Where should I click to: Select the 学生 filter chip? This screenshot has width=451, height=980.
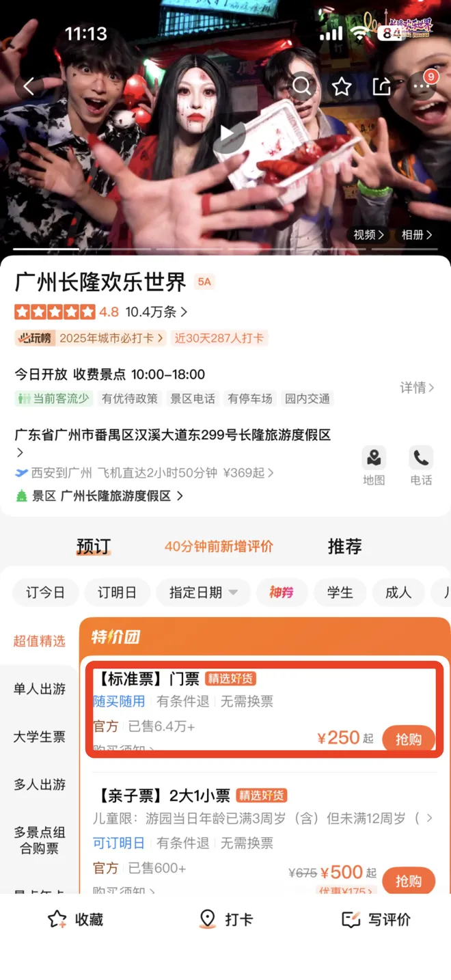point(340,593)
